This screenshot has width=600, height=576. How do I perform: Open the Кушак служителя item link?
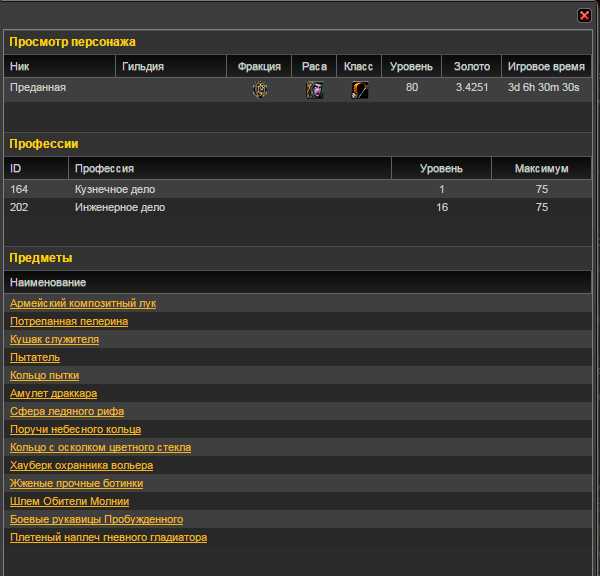coord(54,339)
